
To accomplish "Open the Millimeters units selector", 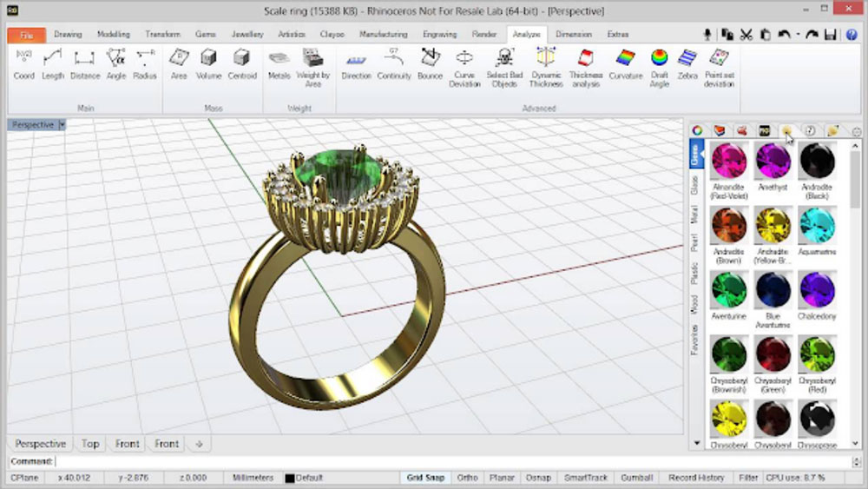I will [x=253, y=478].
